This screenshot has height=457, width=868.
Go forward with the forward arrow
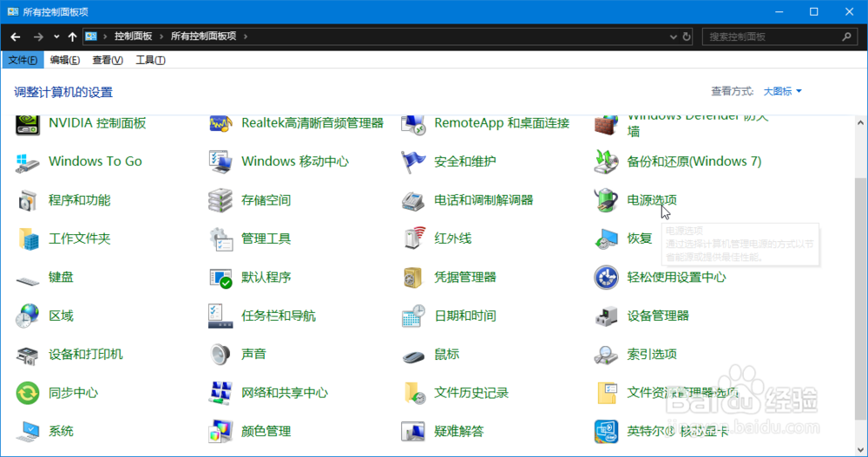pos(38,36)
